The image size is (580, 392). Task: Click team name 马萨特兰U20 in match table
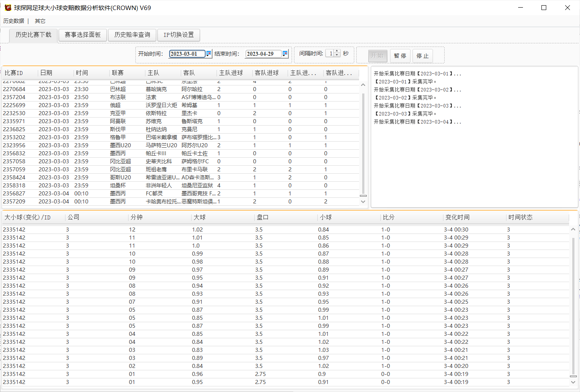coord(161,145)
